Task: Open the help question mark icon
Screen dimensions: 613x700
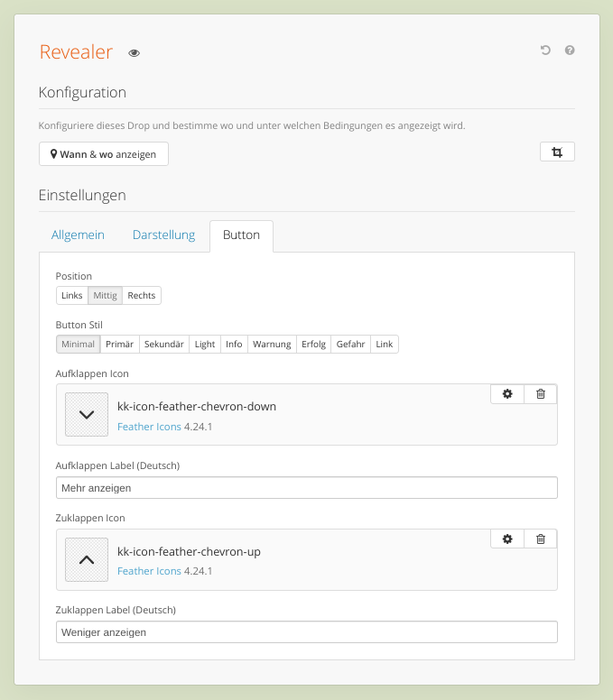Action: pos(569,50)
